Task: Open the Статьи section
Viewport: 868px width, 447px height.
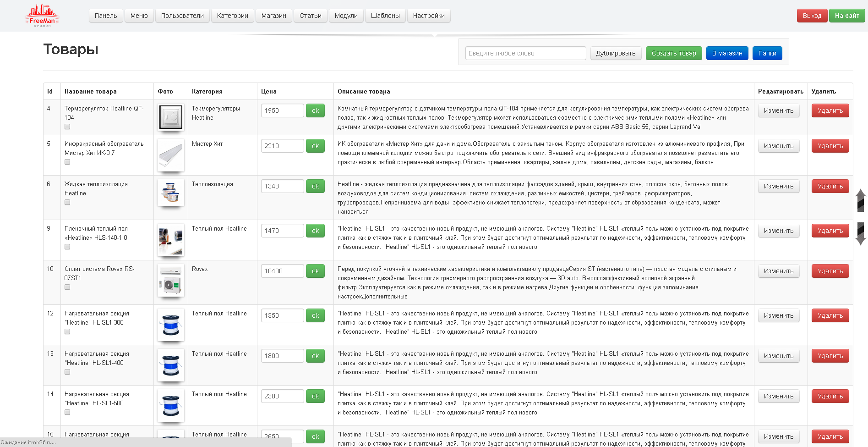Action: [x=311, y=16]
